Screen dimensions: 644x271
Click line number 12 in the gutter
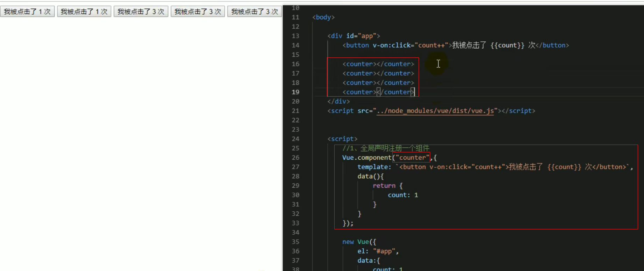[295, 27]
